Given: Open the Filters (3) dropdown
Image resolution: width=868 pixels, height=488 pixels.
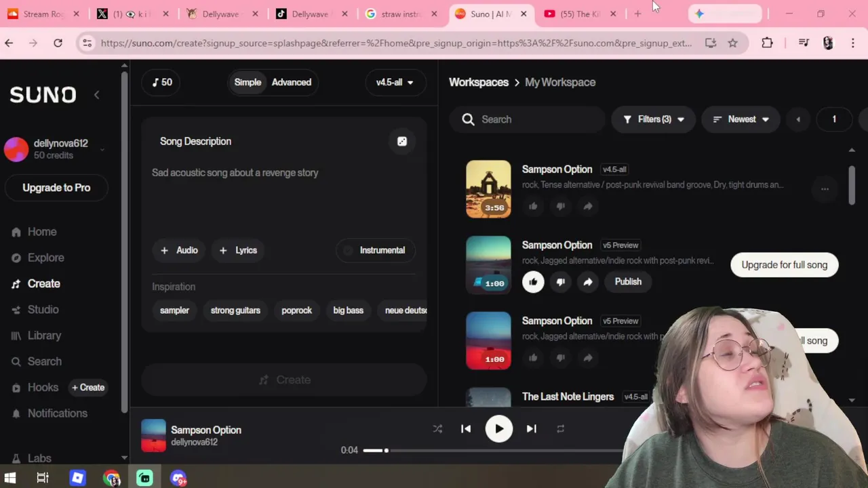Looking at the screenshot, I should (x=653, y=119).
